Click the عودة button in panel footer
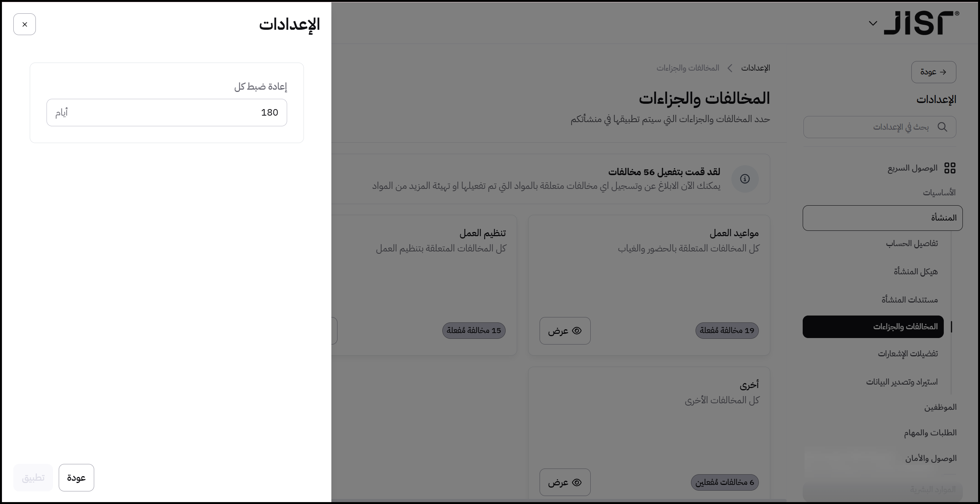 click(x=76, y=478)
